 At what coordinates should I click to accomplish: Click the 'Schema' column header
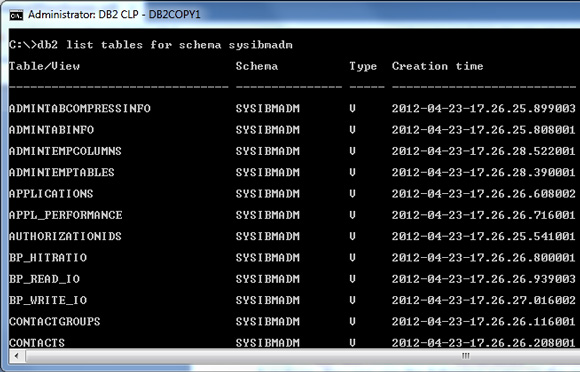(257, 66)
